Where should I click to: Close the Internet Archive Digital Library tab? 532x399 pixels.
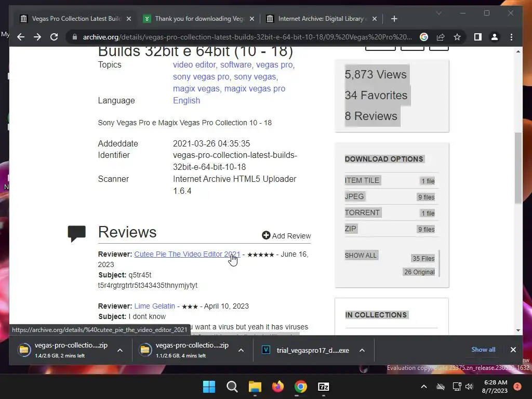[375, 19]
